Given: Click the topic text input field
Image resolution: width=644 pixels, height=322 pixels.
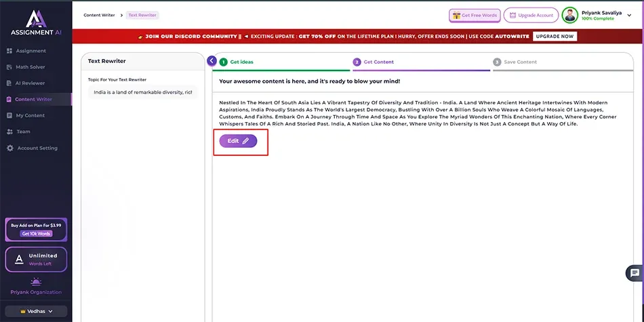Looking at the screenshot, I should [x=142, y=92].
